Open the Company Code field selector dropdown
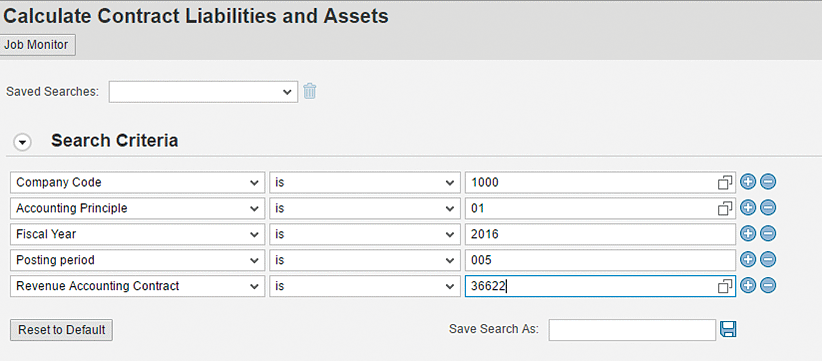Image resolution: width=822 pixels, height=361 pixels. (x=137, y=182)
